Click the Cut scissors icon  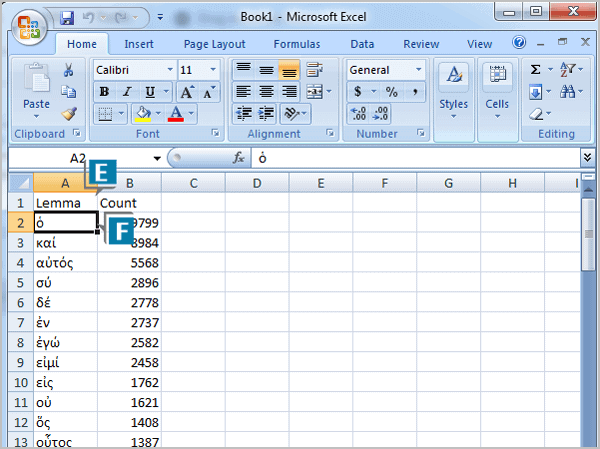tap(69, 70)
